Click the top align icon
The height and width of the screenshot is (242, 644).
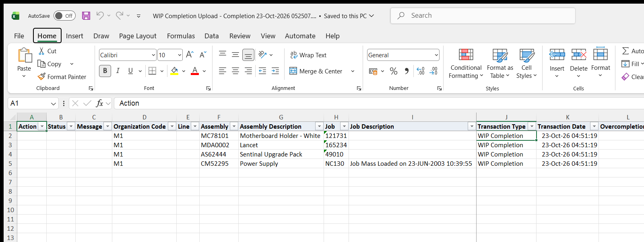223,55
